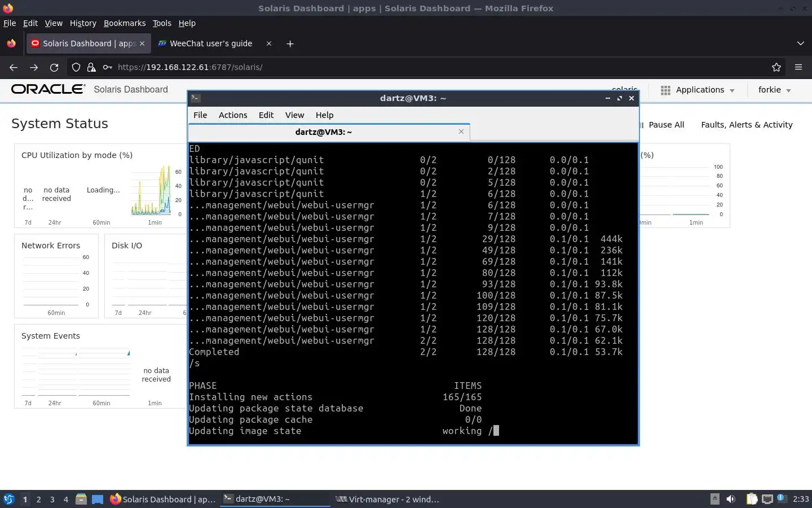Click the Network Errors chart panel

tap(56, 277)
